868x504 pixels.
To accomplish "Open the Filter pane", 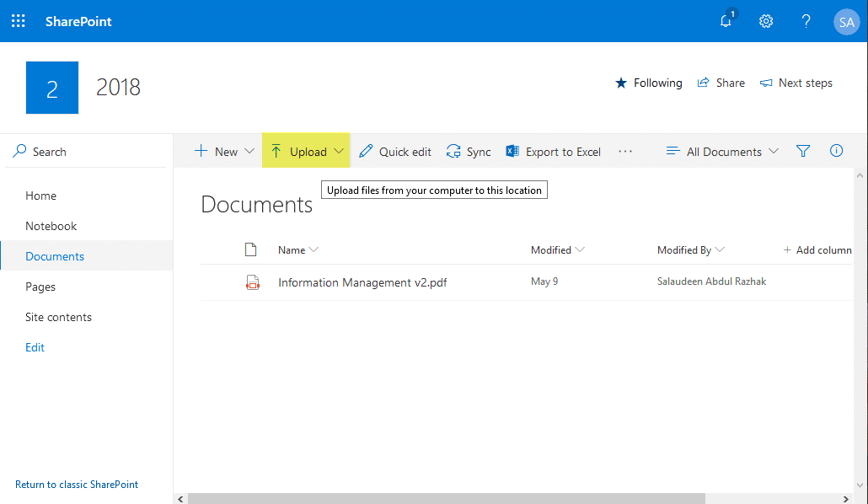I will click(x=802, y=151).
